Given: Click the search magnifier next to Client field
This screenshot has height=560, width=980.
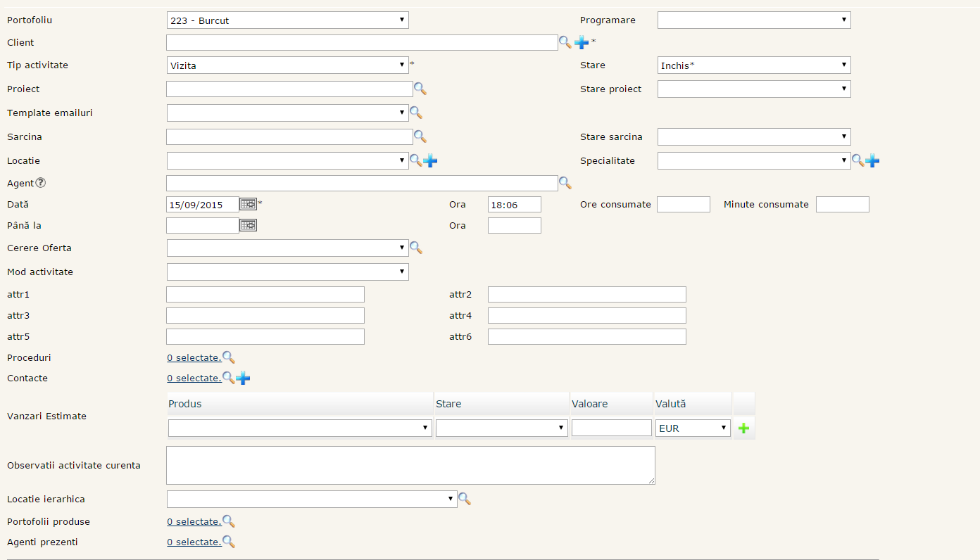Looking at the screenshot, I should [x=565, y=42].
